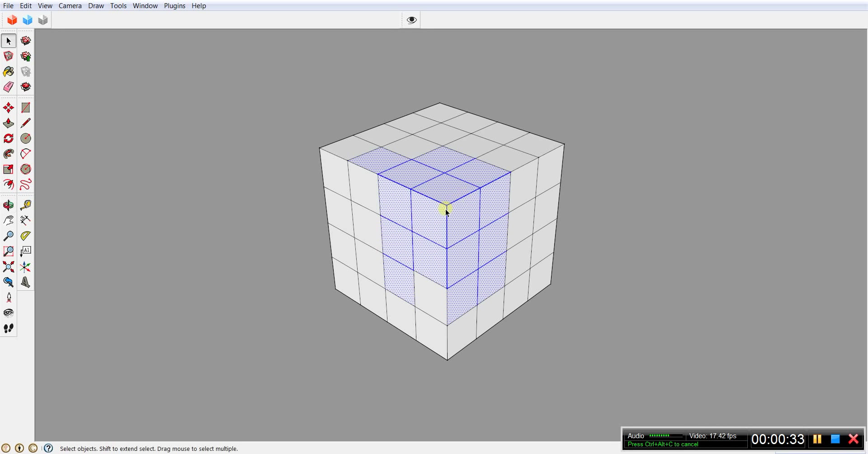The height and width of the screenshot is (454, 868).
Task: Open the Extension Warehouse icon
Action: click(x=26, y=87)
